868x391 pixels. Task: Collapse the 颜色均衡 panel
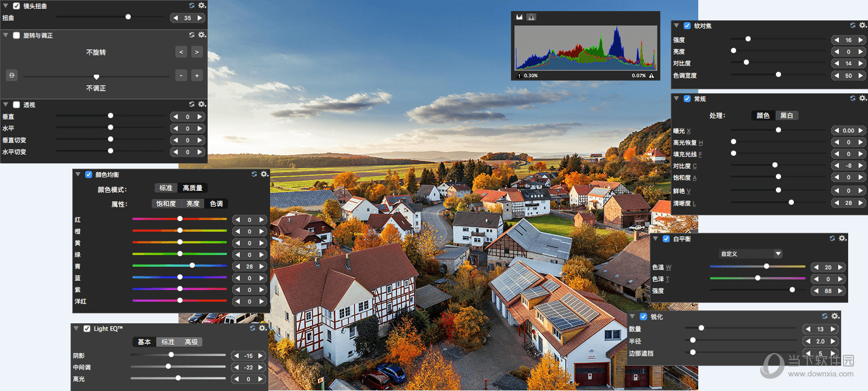click(x=78, y=174)
